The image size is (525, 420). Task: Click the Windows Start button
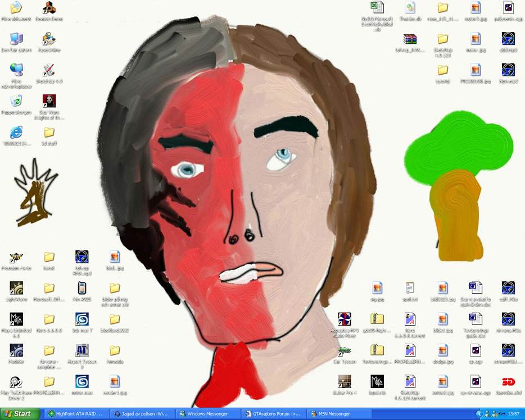coord(19,414)
